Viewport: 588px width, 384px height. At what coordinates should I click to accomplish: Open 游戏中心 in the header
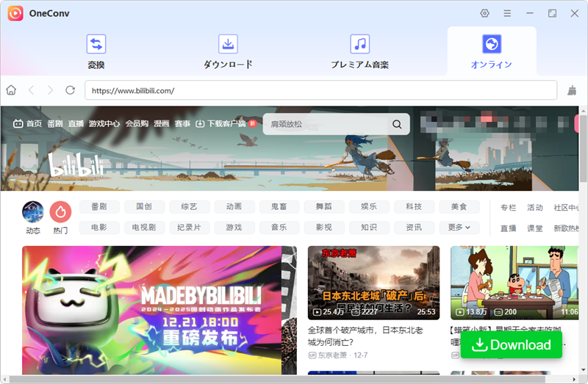[x=104, y=123]
